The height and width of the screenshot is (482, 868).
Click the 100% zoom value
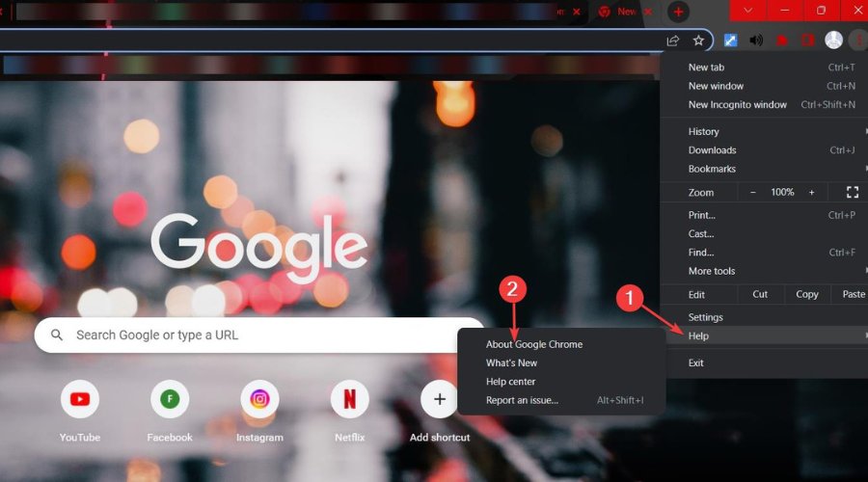click(x=782, y=192)
